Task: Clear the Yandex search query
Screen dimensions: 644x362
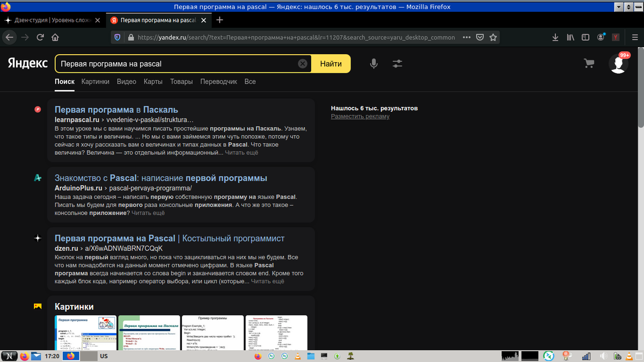Action: (303, 63)
